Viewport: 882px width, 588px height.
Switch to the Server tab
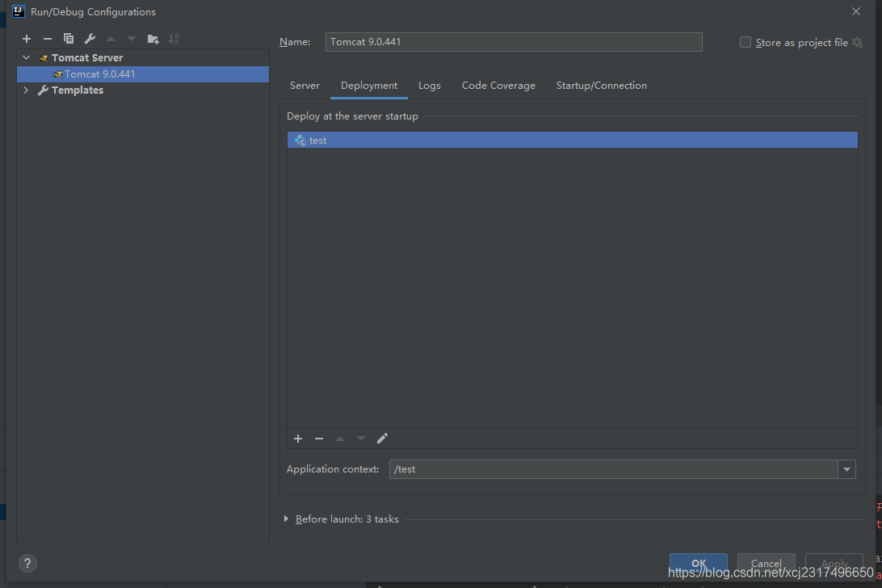pos(304,86)
